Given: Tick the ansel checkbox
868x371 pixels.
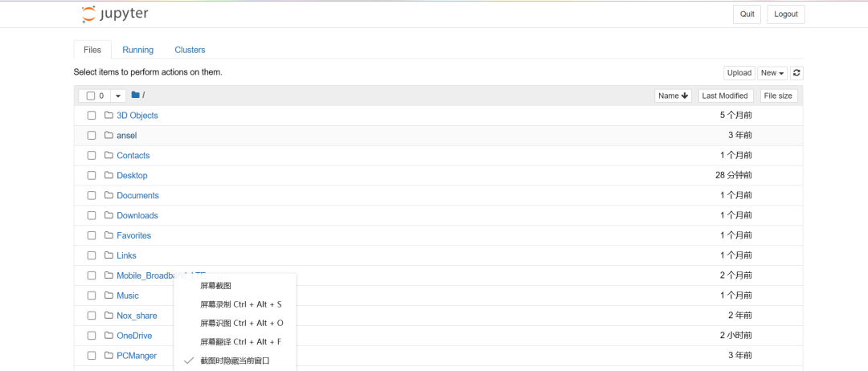Looking at the screenshot, I should point(92,136).
